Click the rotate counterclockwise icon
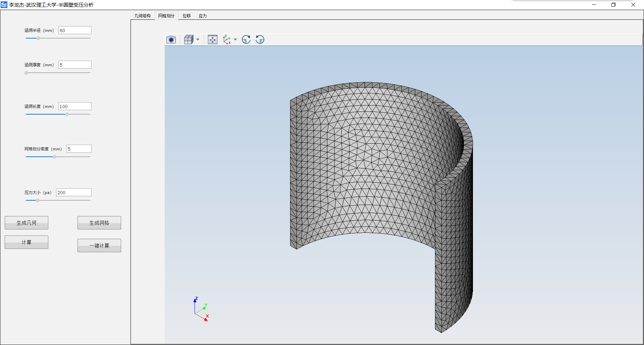Image resolution: width=644 pixels, height=345 pixels. tap(260, 40)
